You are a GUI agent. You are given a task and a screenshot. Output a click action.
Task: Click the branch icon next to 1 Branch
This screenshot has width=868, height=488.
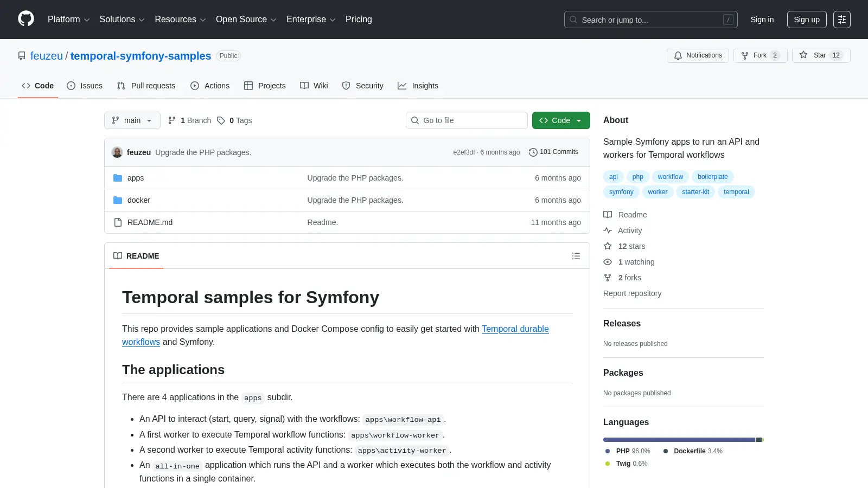172,120
